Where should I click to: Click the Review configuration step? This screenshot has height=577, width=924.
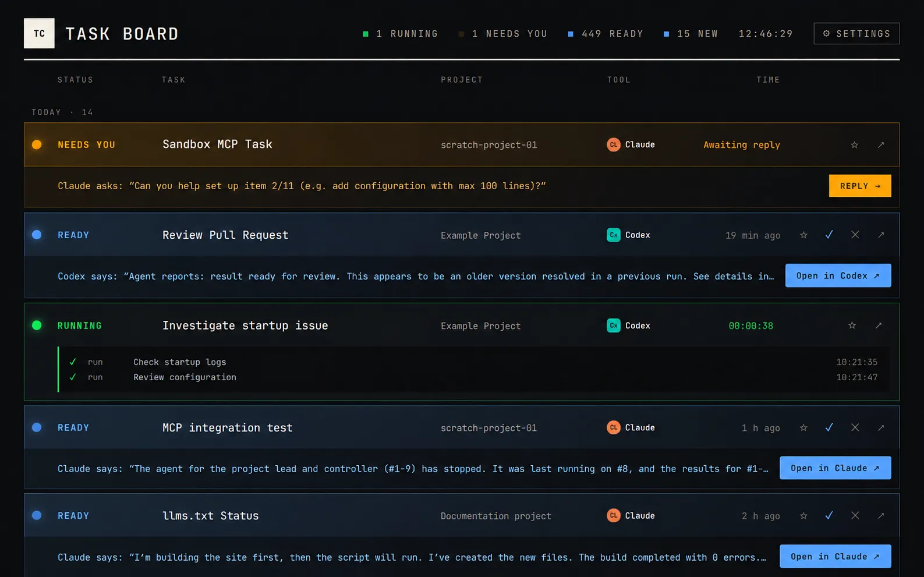(x=185, y=377)
